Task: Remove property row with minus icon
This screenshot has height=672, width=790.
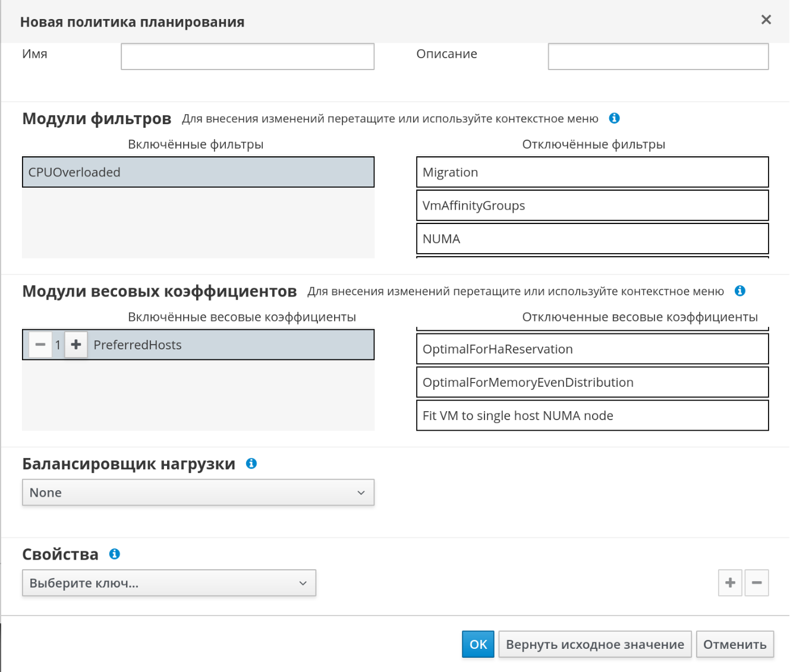Action: tap(757, 583)
